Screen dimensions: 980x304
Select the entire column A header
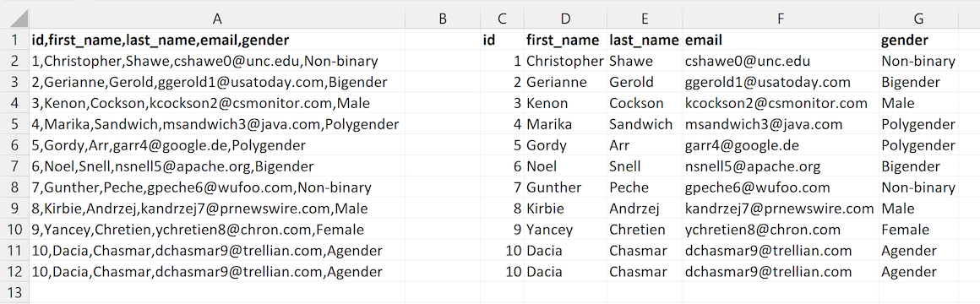click(x=217, y=19)
